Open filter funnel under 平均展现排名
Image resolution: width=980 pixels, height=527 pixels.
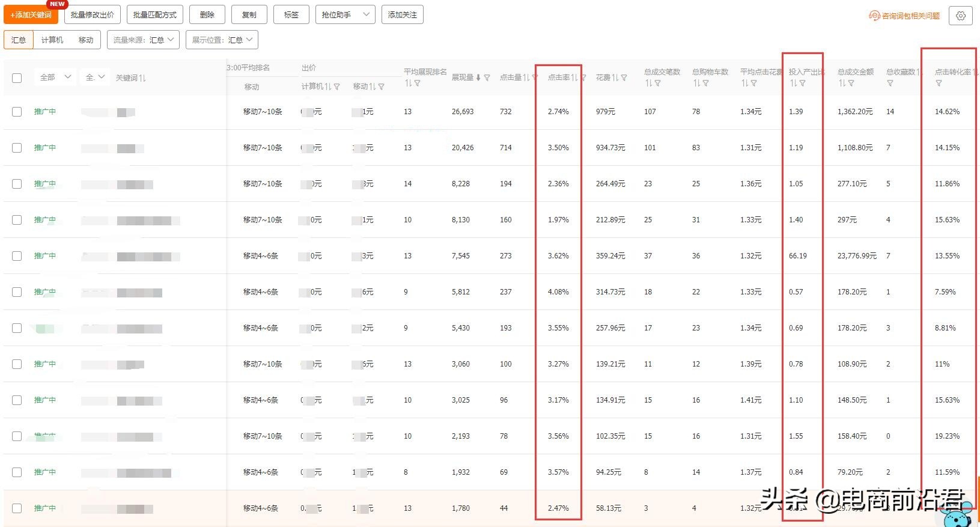[417, 84]
